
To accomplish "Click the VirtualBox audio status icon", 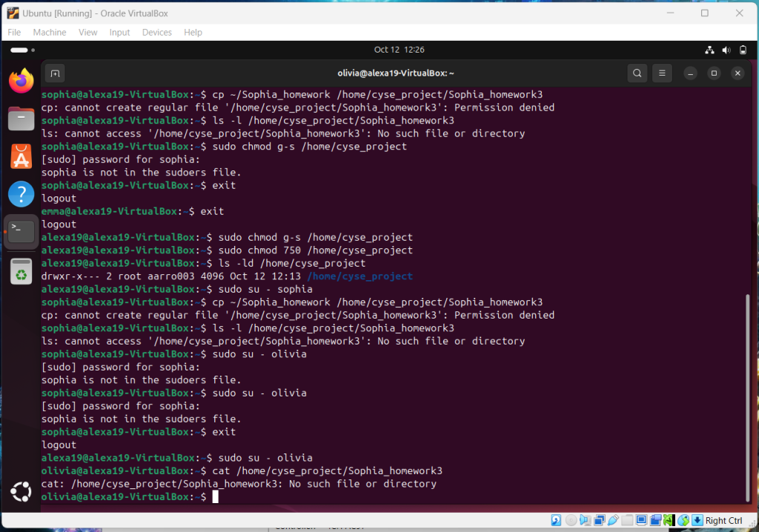I will click(585, 520).
